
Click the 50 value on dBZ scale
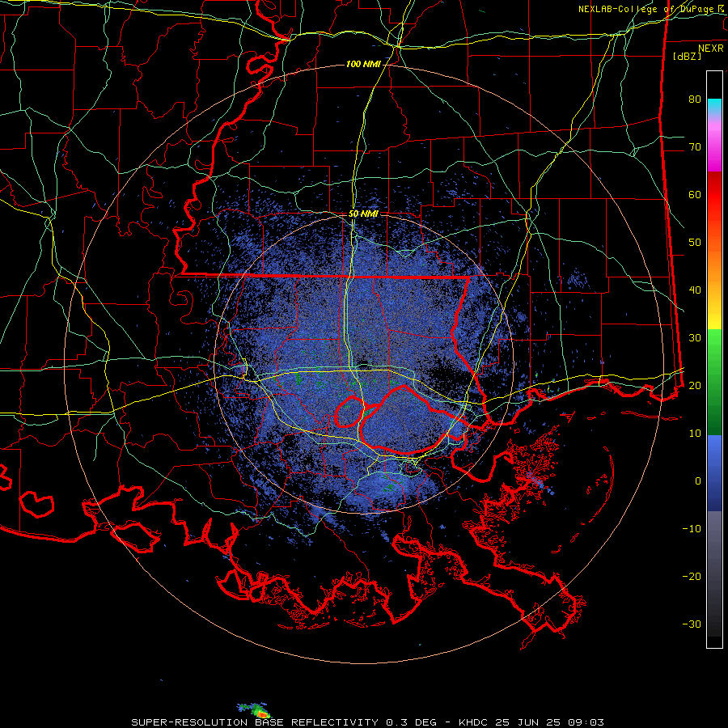pyautogui.click(x=695, y=243)
